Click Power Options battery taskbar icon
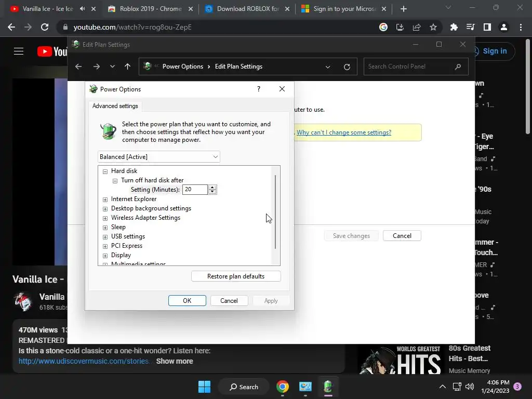The height and width of the screenshot is (399, 532). tap(328, 387)
